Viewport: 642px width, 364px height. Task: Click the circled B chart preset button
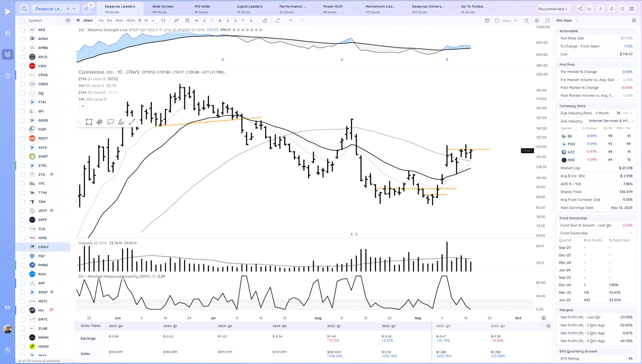tap(220, 21)
